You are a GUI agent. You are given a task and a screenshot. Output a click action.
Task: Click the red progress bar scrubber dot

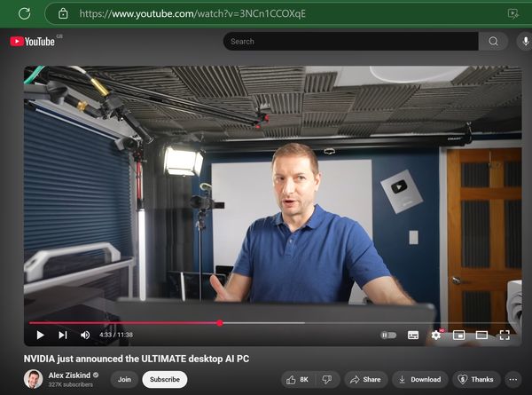220,323
